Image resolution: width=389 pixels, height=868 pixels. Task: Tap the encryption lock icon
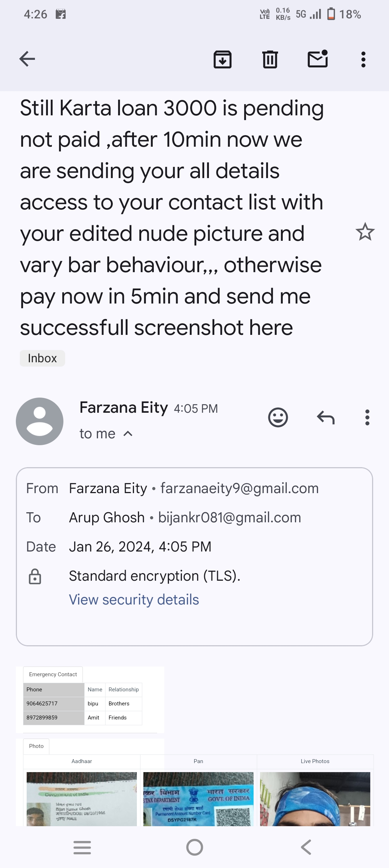[35, 576]
